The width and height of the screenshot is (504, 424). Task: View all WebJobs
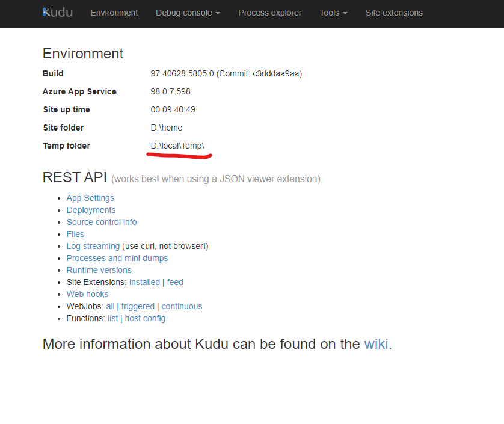tap(110, 306)
